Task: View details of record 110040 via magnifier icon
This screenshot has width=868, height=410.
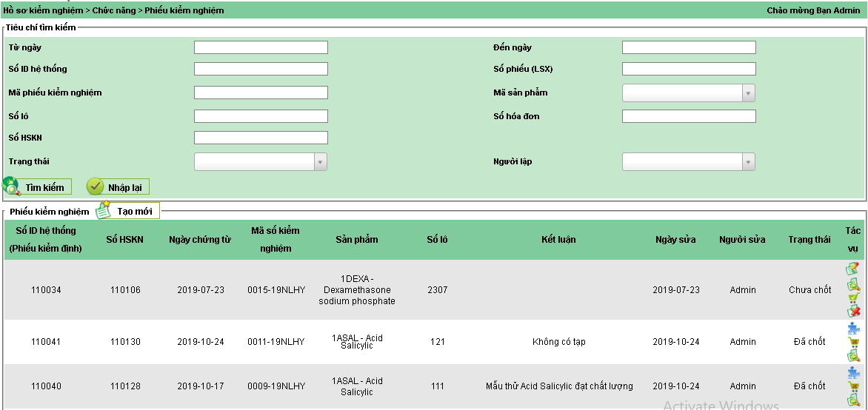Action: [853, 400]
